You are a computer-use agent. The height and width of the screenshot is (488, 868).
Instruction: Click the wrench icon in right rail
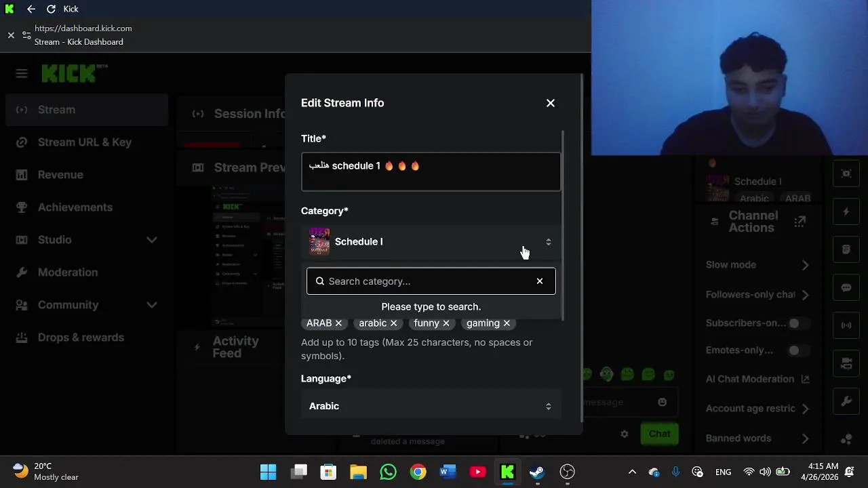pyautogui.click(x=846, y=401)
